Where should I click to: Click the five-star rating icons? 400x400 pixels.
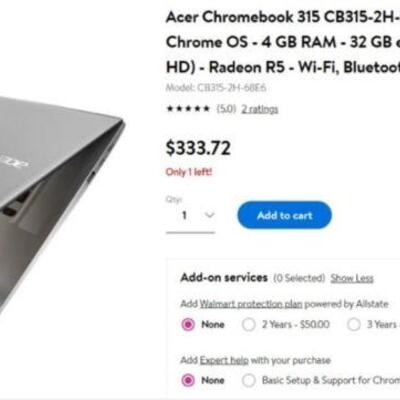click(188, 109)
